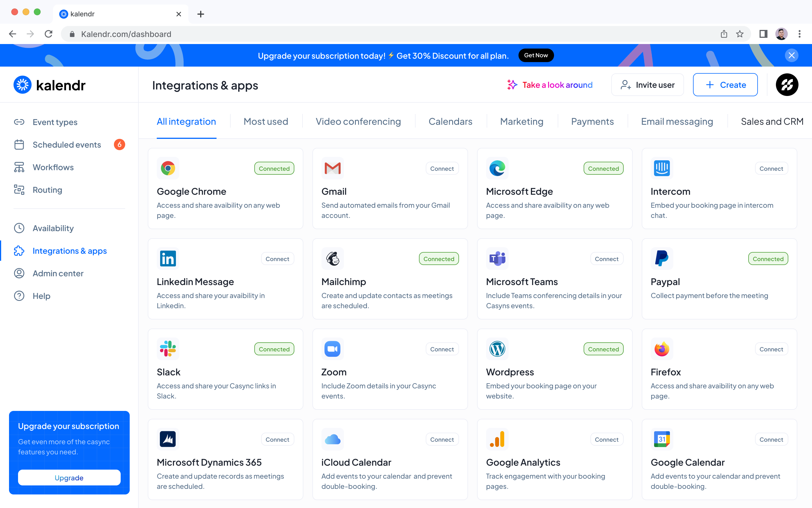812x508 pixels.
Task: Click Connected badge on Google Chrome card
Action: pos(274,168)
